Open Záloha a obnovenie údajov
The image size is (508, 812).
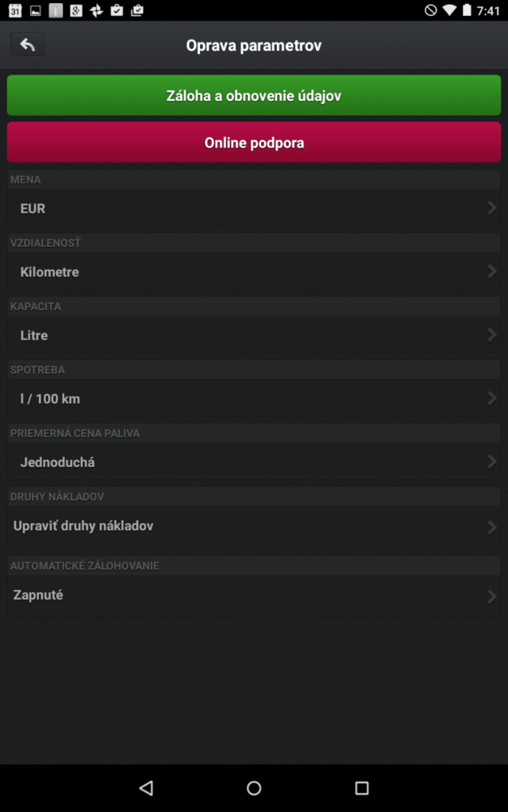254,95
